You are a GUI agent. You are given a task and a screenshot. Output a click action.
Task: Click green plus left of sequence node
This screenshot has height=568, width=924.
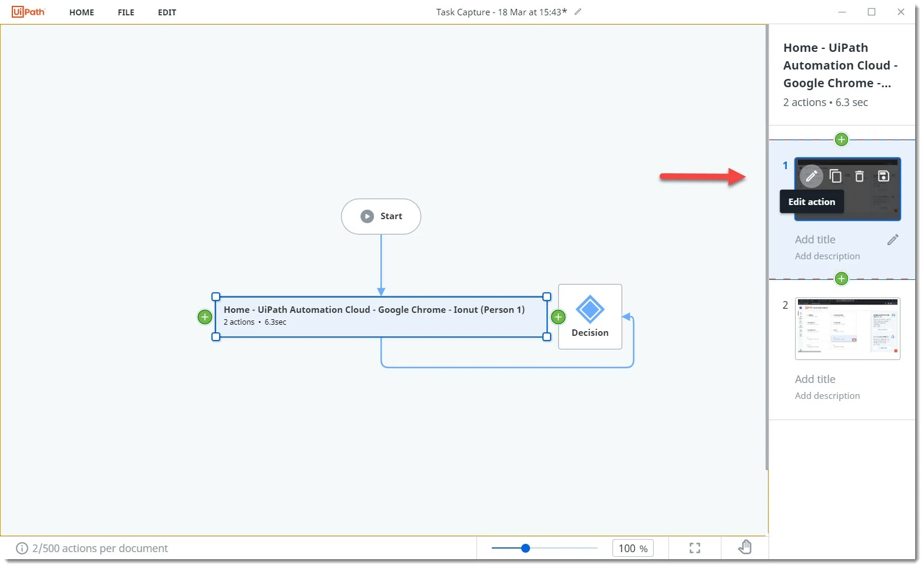(x=204, y=317)
